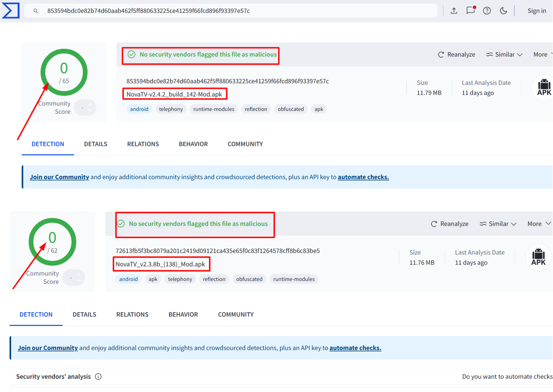
Task: Select filename NovaTV_v2.3.8b_(138)_Mod.apk
Action: (x=160, y=264)
